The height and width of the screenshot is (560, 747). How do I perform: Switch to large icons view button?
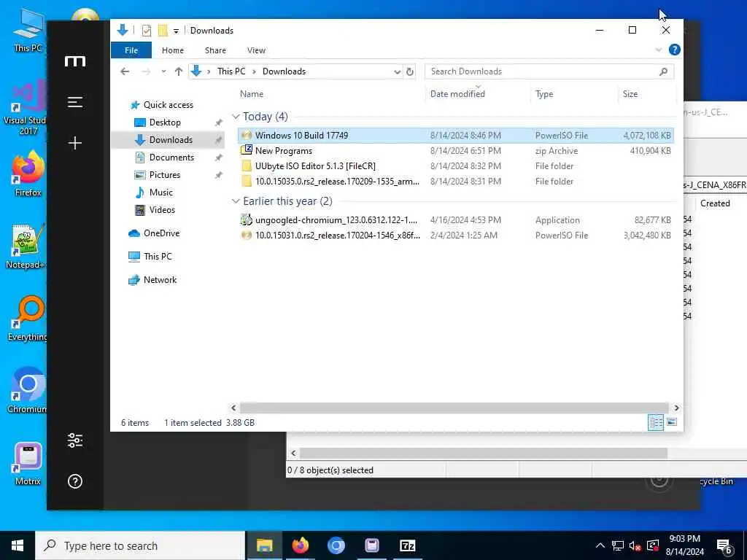[672, 422]
